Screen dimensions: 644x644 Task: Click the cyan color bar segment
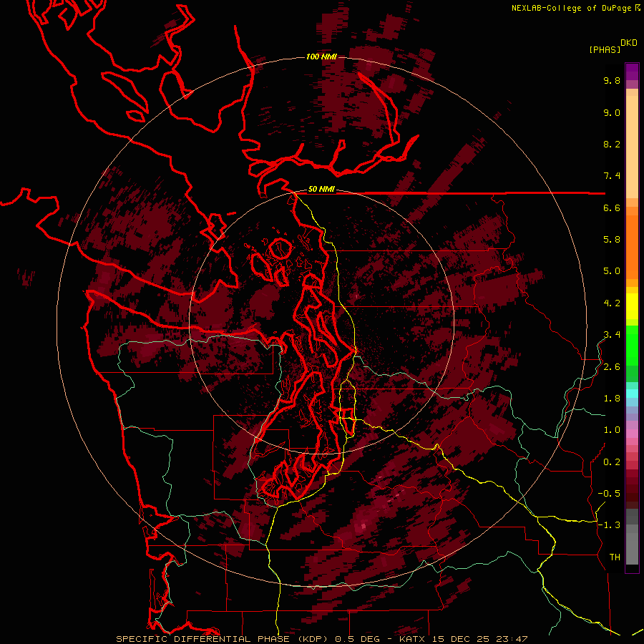(x=632, y=394)
